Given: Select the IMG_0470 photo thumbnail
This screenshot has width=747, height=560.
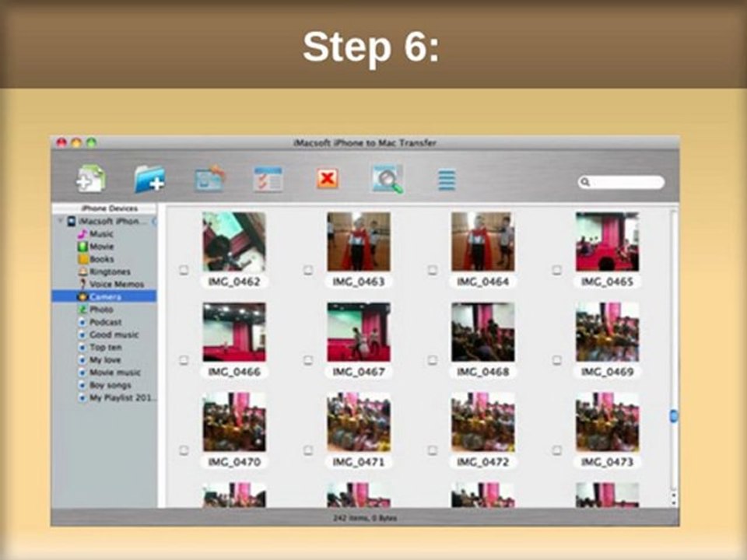Looking at the screenshot, I should point(234,422).
